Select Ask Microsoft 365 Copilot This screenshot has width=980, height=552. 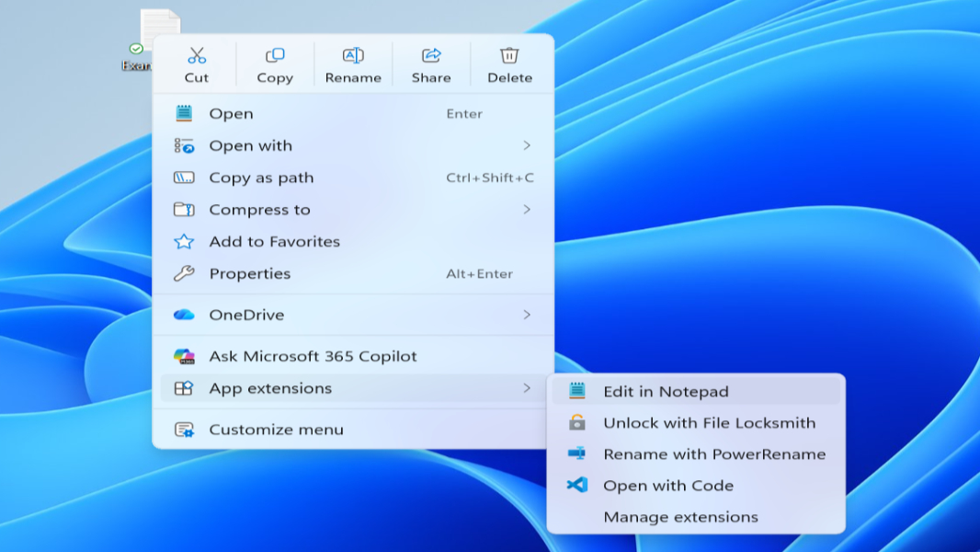pyautogui.click(x=353, y=356)
